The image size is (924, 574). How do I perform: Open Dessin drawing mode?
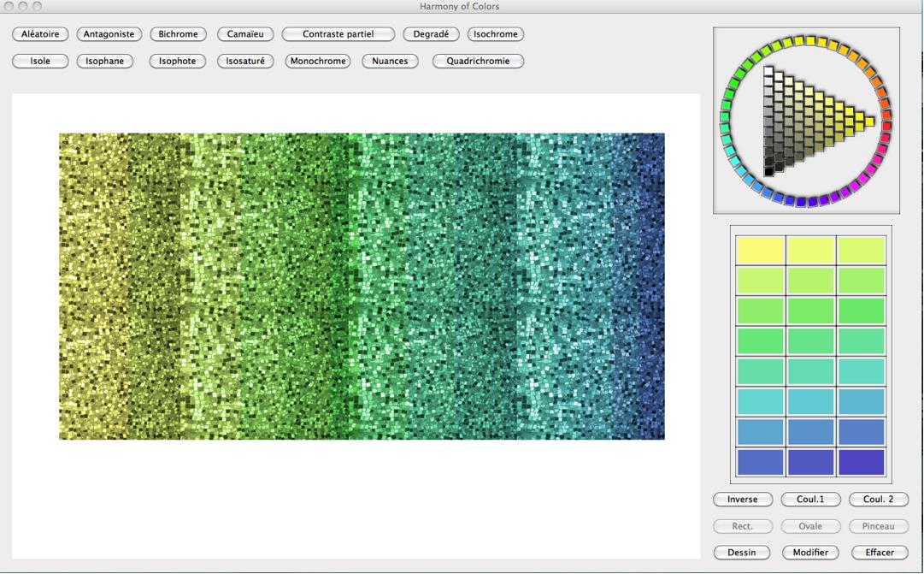pos(742,553)
